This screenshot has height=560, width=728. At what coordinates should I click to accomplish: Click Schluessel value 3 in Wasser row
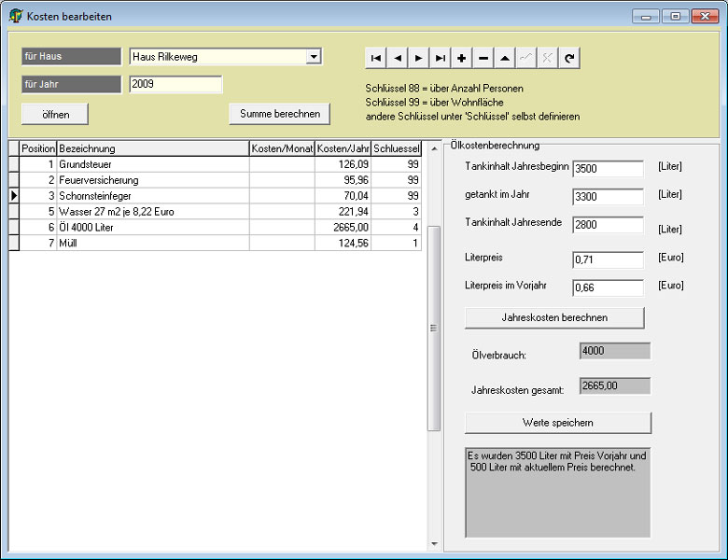click(x=396, y=212)
